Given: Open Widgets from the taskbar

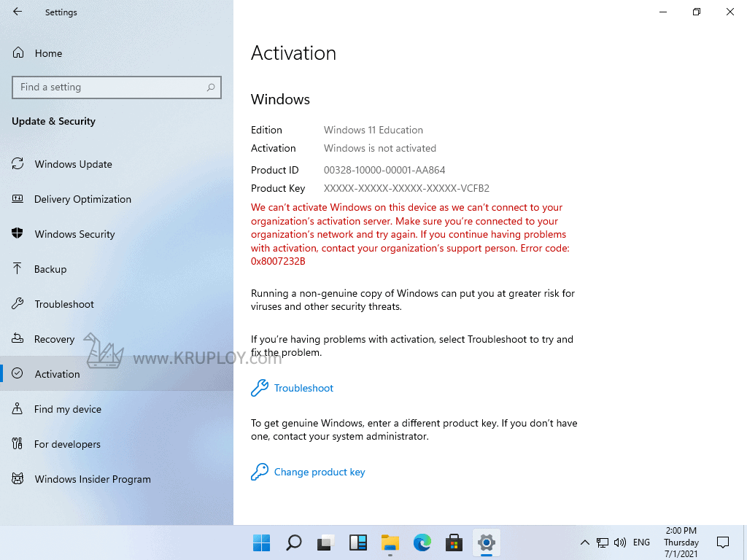Looking at the screenshot, I should coord(357,542).
